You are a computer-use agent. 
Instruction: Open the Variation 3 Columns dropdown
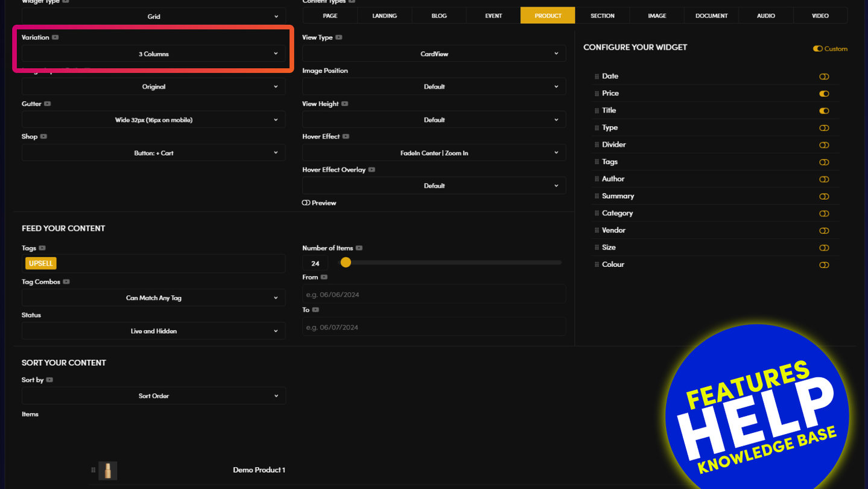coord(154,54)
